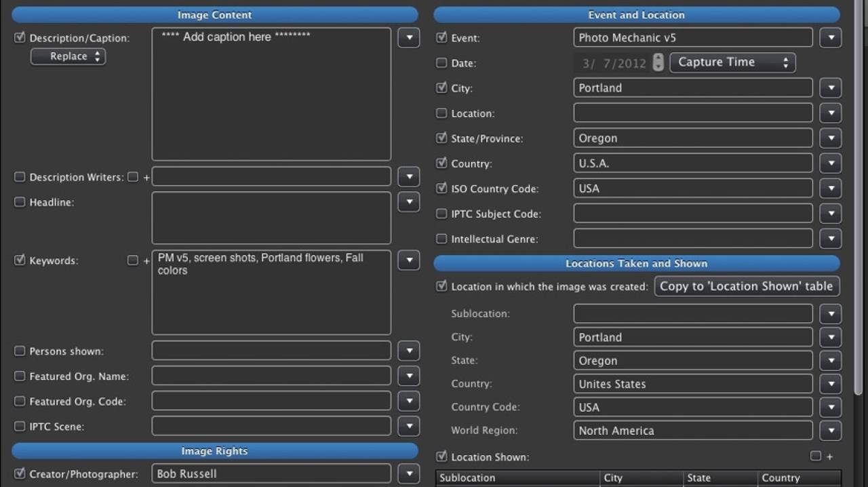Click the arrow button next to Headline

[408, 202]
